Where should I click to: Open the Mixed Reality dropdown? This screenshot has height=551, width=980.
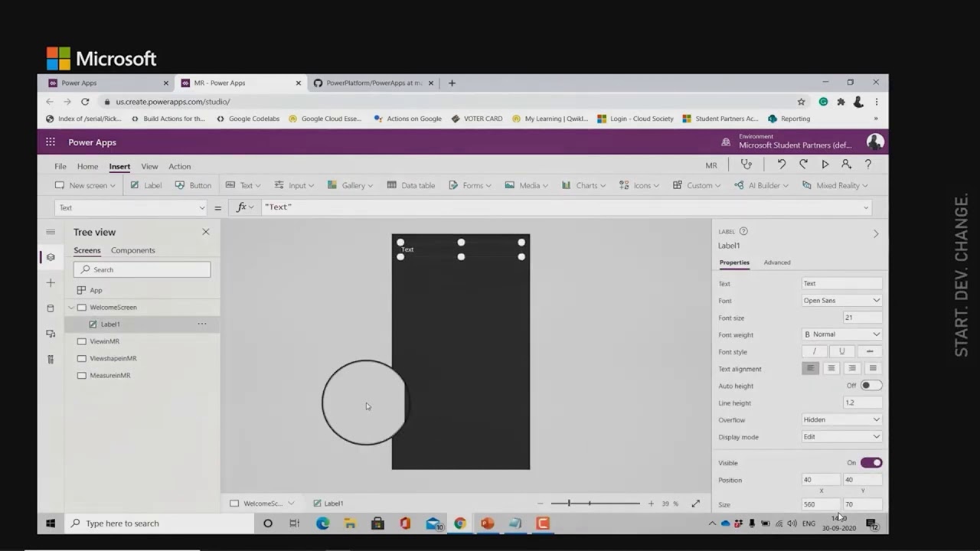835,185
